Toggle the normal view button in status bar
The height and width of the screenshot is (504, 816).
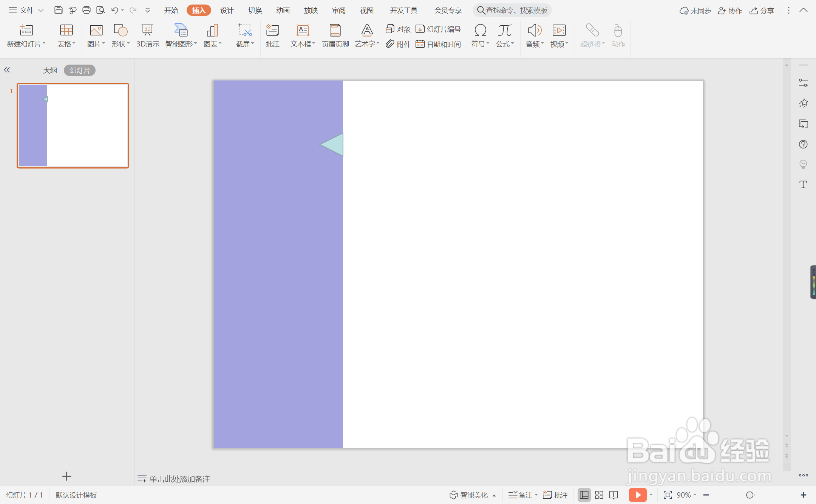point(584,495)
